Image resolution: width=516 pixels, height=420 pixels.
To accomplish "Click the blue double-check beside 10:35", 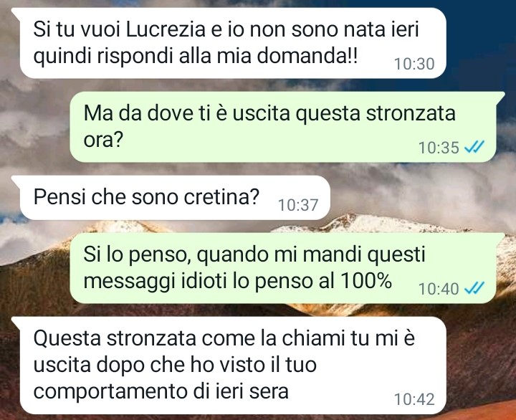I will tap(474, 147).
